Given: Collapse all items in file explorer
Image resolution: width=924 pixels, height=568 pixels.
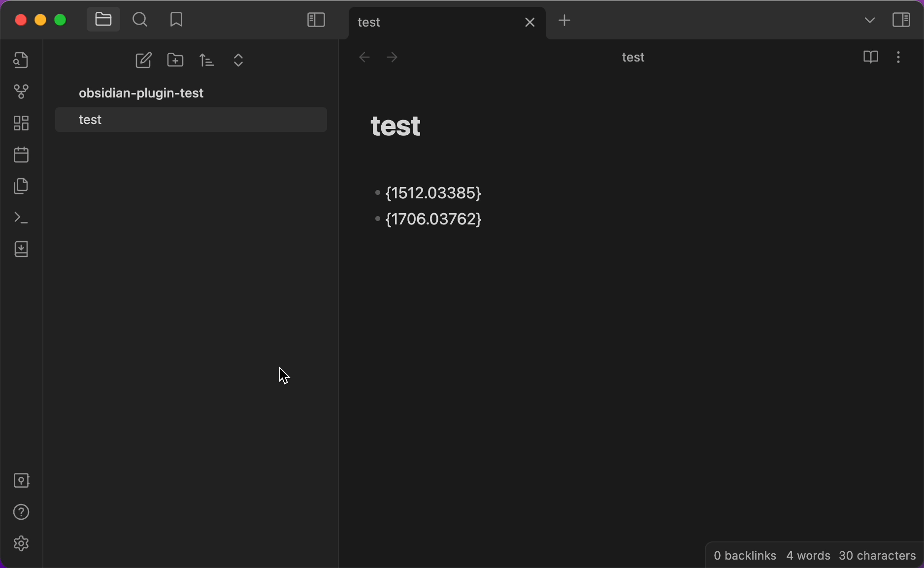Looking at the screenshot, I should click(238, 60).
